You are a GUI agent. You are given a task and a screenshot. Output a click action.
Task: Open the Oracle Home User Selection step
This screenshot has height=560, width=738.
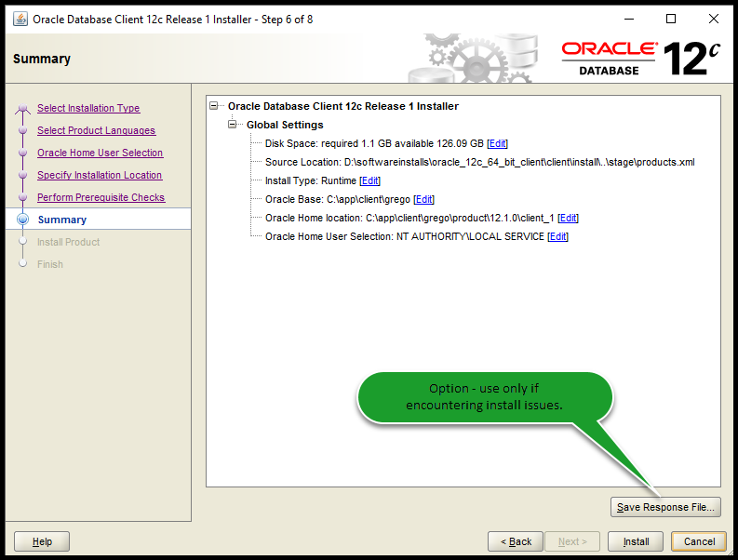click(101, 153)
